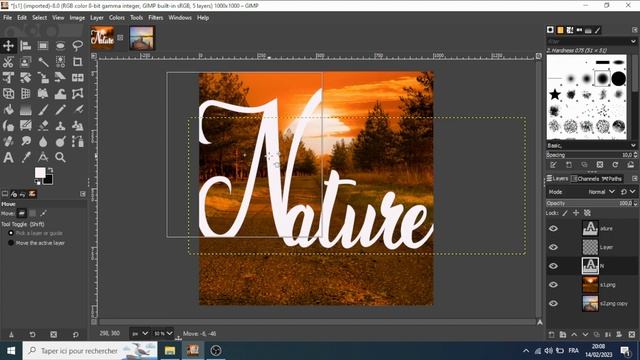
Task: Select the Airbrush tool
Action: click(78, 109)
